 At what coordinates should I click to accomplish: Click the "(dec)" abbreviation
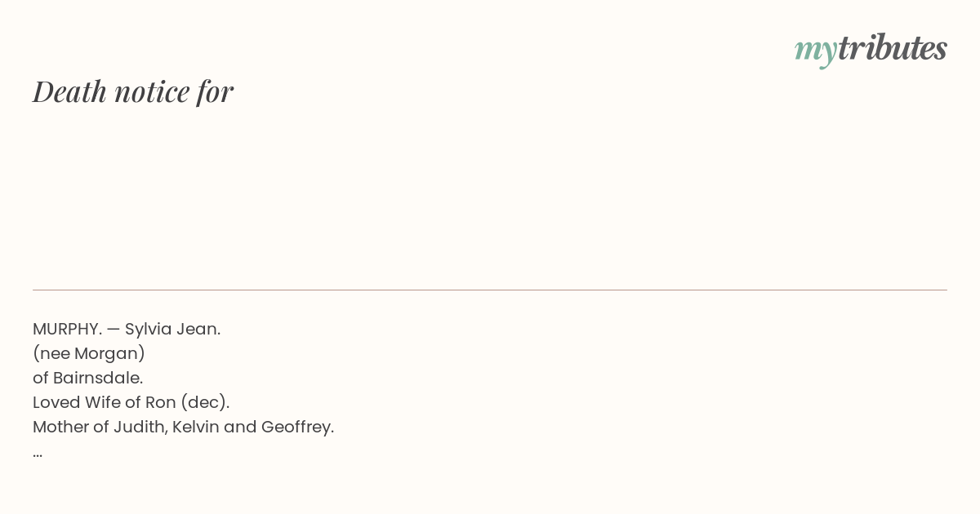(x=203, y=402)
